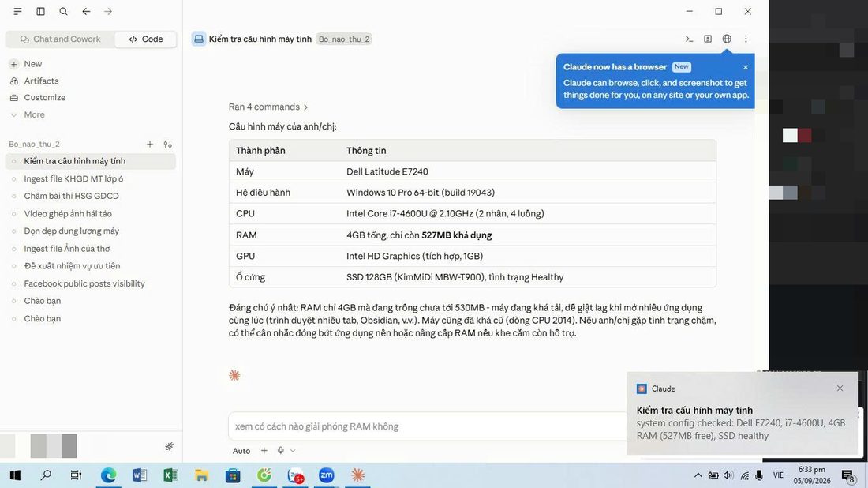The height and width of the screenshot is (488, 868).
Task: Open the Windows Start menu
Action: 16,475
